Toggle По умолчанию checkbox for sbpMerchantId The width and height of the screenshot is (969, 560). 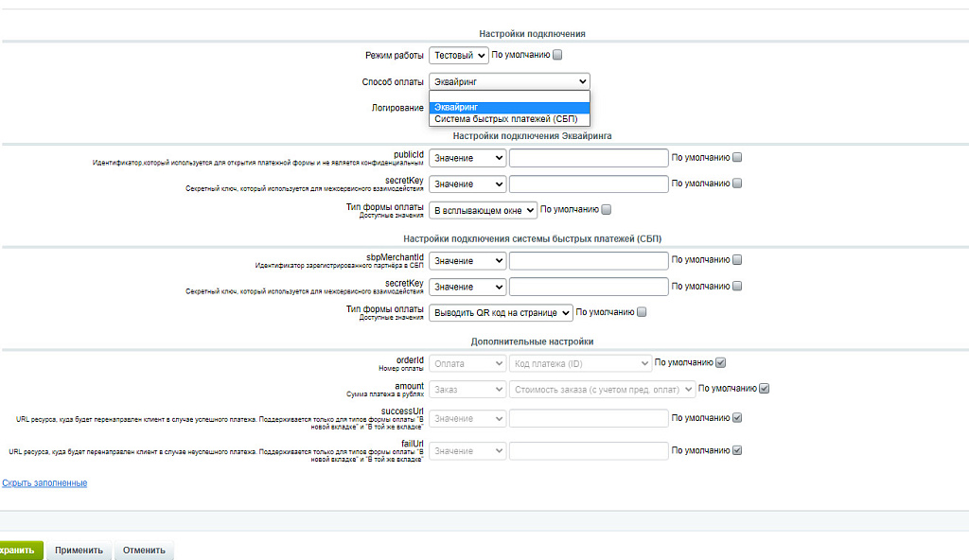tap(737, 260)
